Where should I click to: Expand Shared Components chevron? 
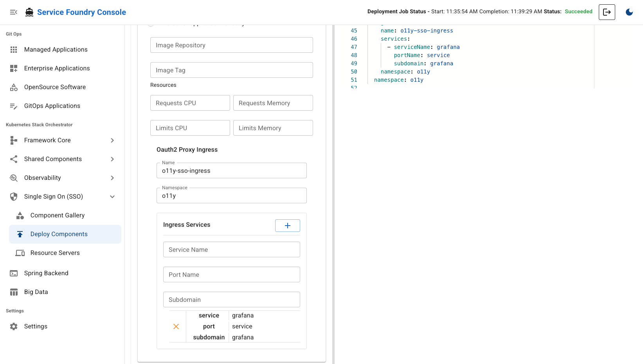click(112, 159)
